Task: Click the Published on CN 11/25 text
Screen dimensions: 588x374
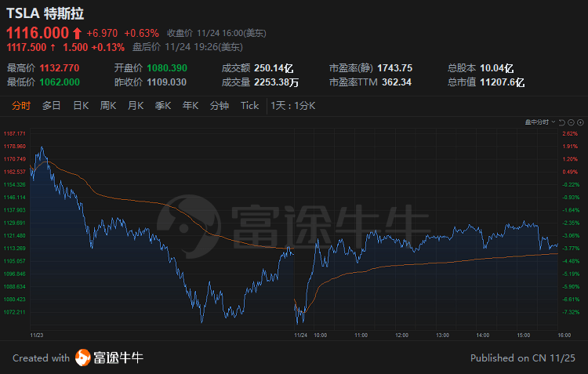Action: 523,358
